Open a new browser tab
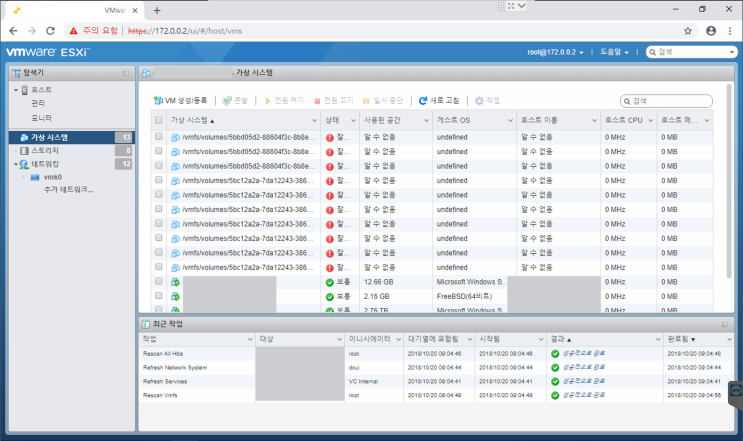 [157, 10]
